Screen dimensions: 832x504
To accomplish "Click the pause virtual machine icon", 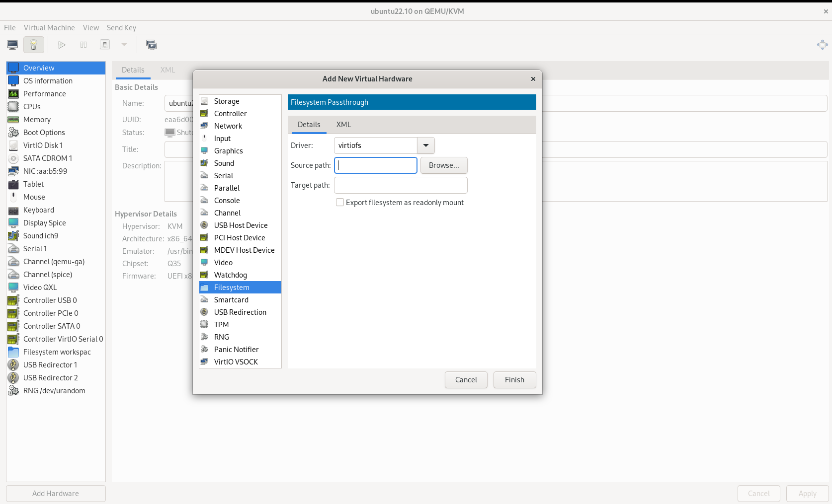I will click(83, 45).
